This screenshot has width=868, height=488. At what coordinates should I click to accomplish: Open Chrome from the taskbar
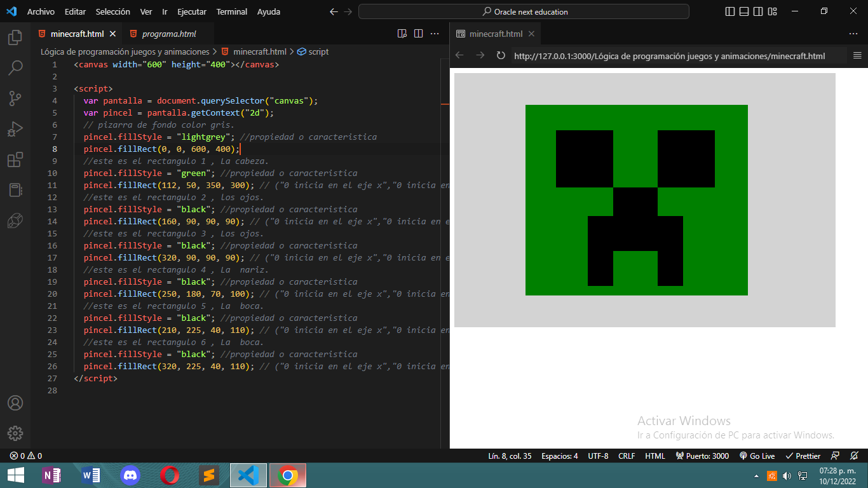(287, 475)
